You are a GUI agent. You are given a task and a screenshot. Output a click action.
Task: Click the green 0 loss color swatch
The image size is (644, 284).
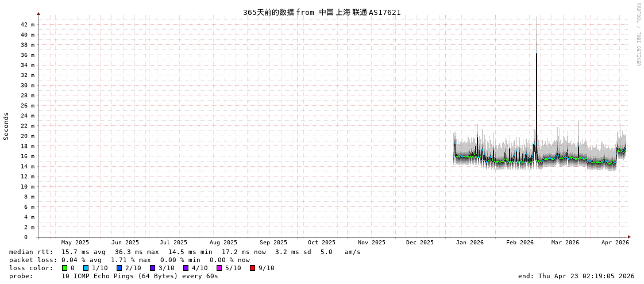[x=64, y=268]
